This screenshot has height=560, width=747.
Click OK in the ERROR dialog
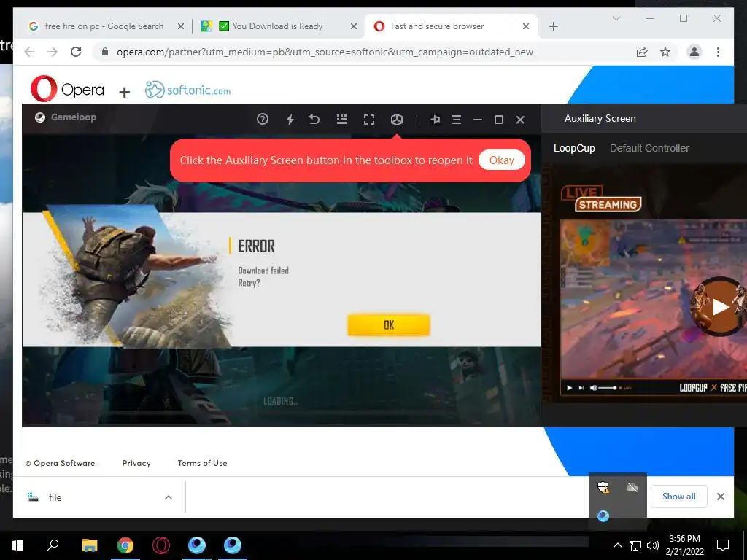pos(389,324)
